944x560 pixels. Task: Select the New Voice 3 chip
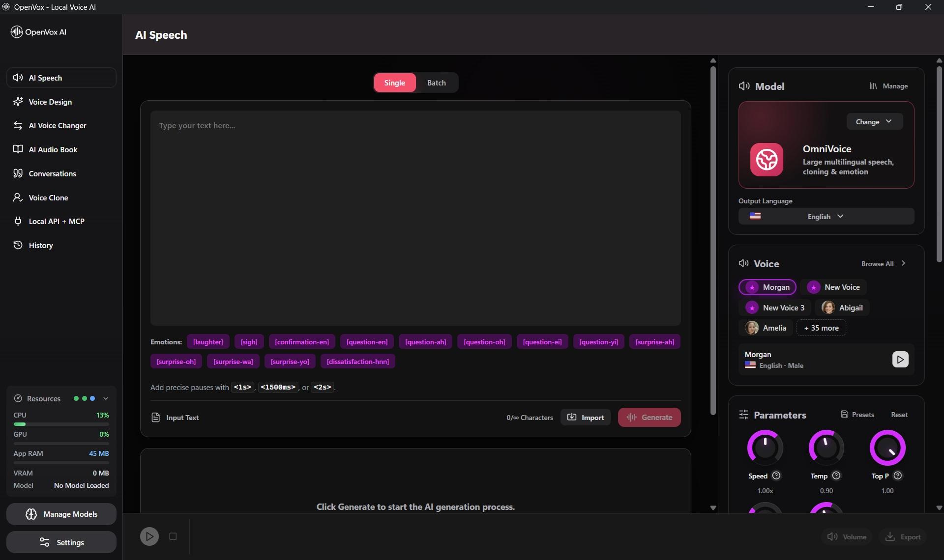coord(775,308)
